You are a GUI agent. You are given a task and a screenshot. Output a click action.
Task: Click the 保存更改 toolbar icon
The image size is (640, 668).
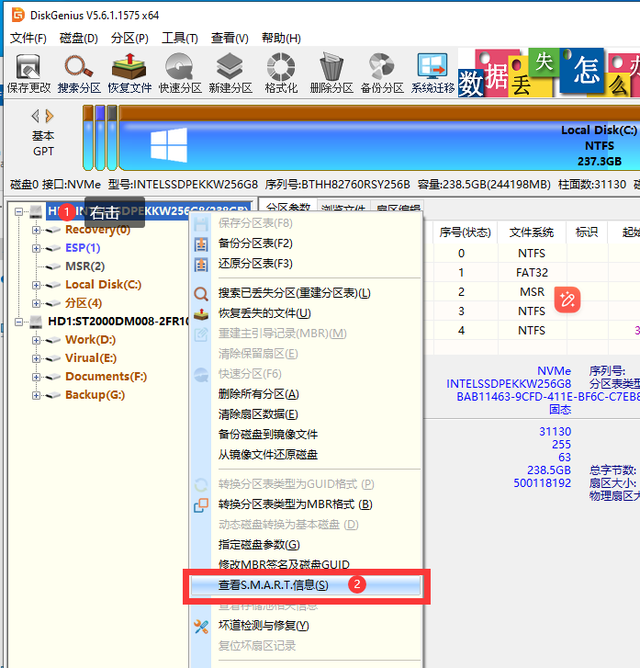click(29, 73)
